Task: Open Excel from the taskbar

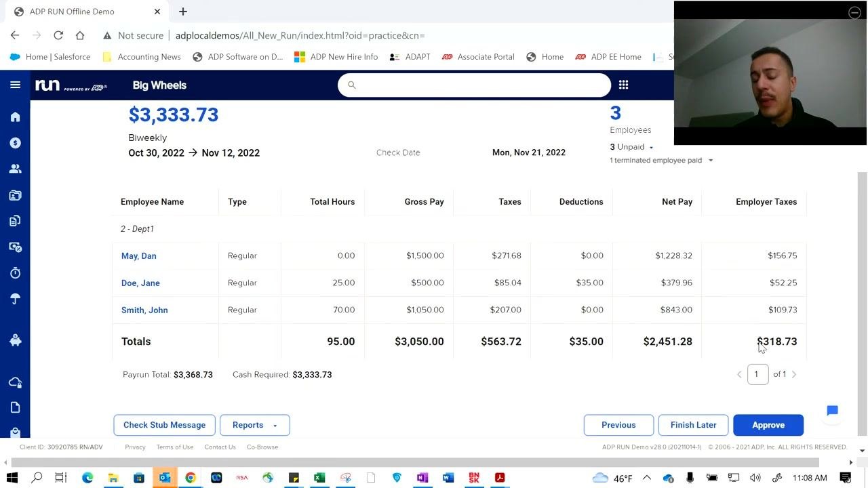Action: 319,478
